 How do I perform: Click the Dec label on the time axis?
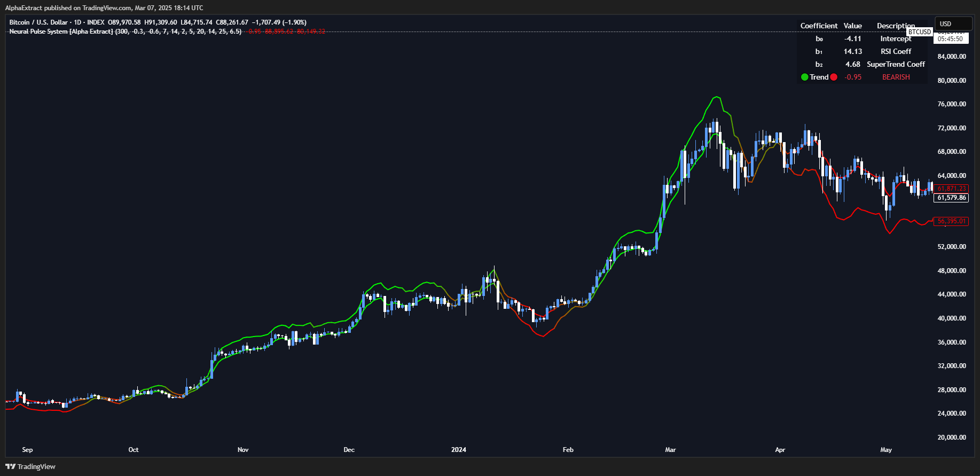click(x=349, y=450)
